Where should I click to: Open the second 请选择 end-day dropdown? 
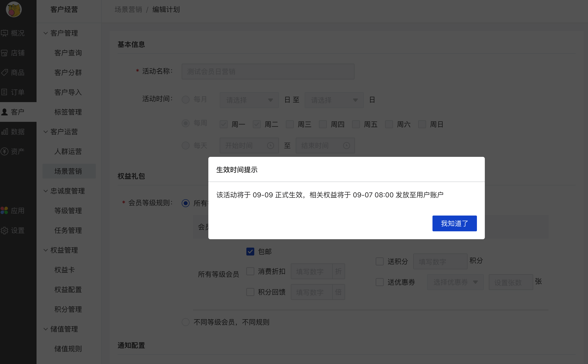pos(334,100)
